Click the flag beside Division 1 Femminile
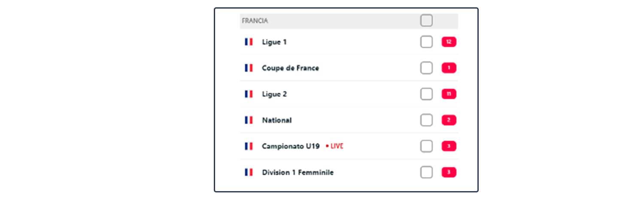The height and width of the screenshot is (198, 644). coord(249,172)
